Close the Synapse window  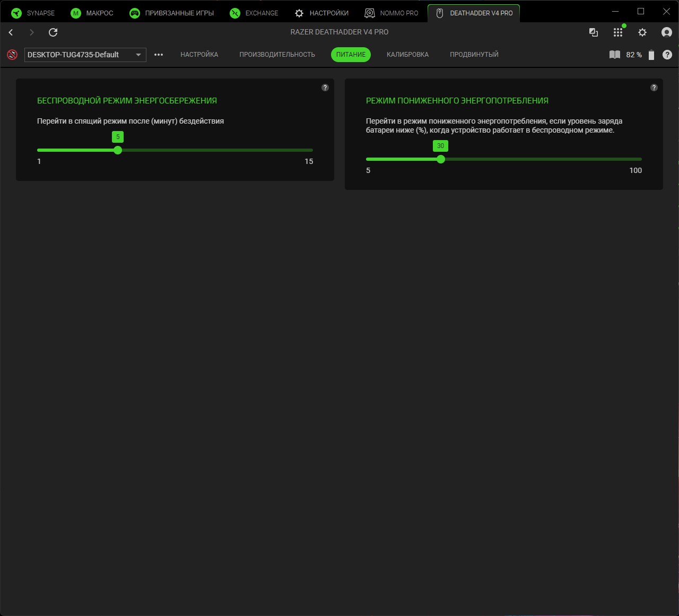pyautogui.click(x=666, y=11)
